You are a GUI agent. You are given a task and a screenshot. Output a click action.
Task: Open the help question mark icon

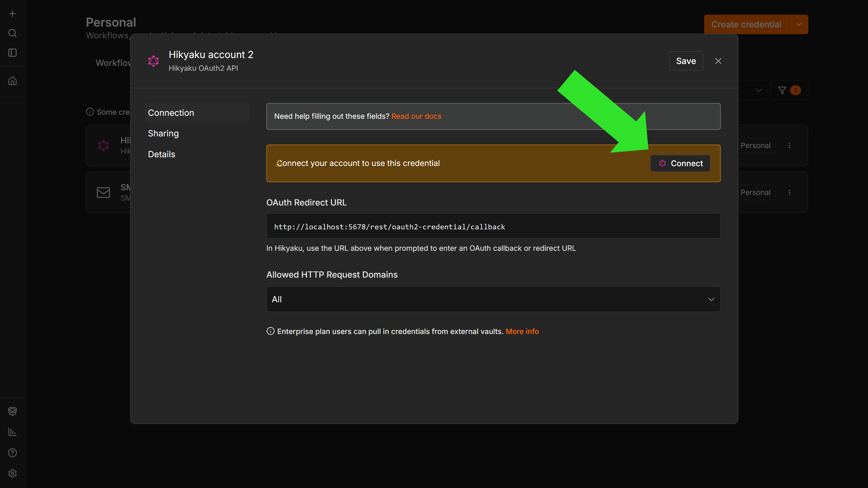click(x=12, y=453)
